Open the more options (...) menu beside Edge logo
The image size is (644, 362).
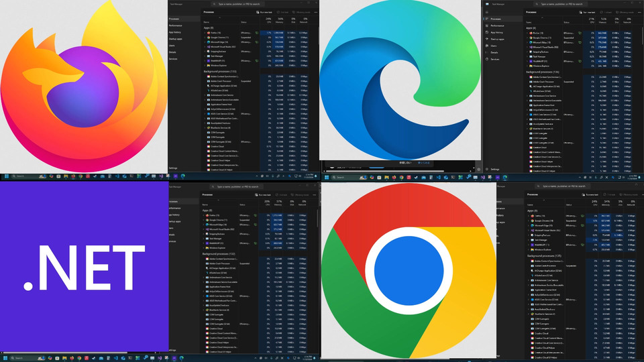point(639,12)
